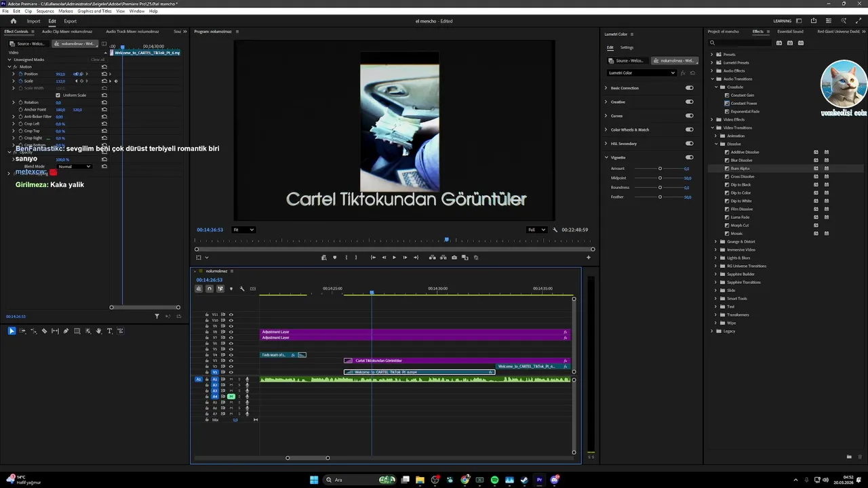Step forward one frame

pos(405,258)
